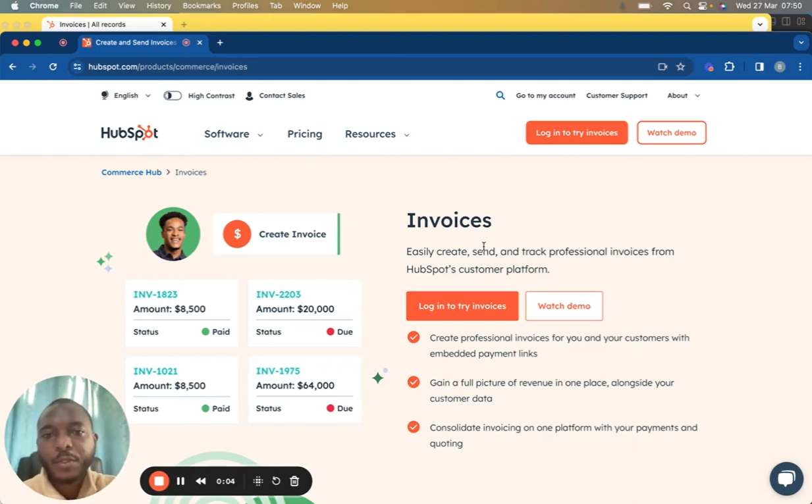Viewport: 812px width, 504px height.
Task: Reload the current page
Action: click(x=53, y=66)
